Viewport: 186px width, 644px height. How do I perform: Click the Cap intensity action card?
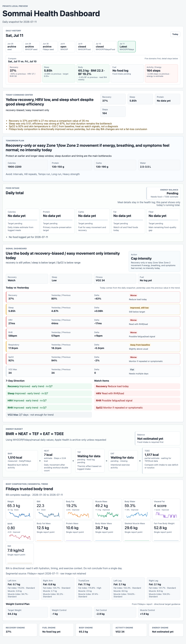pyautogui.click(x=154, y=261)
